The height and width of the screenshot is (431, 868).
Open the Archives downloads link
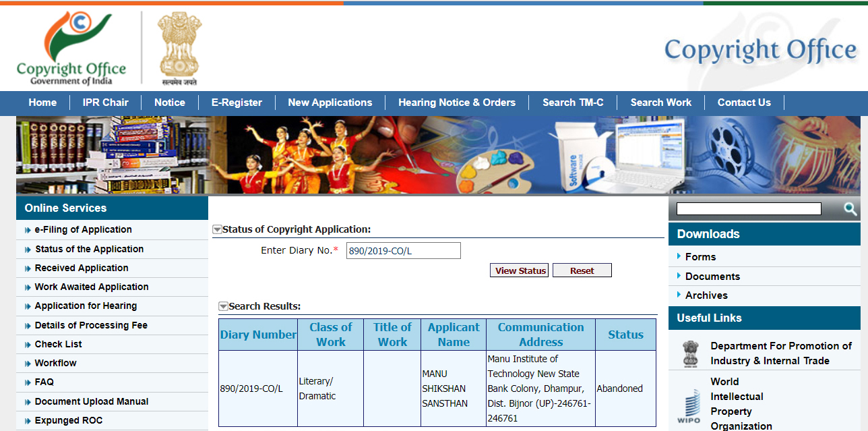[x=706, y=295]
